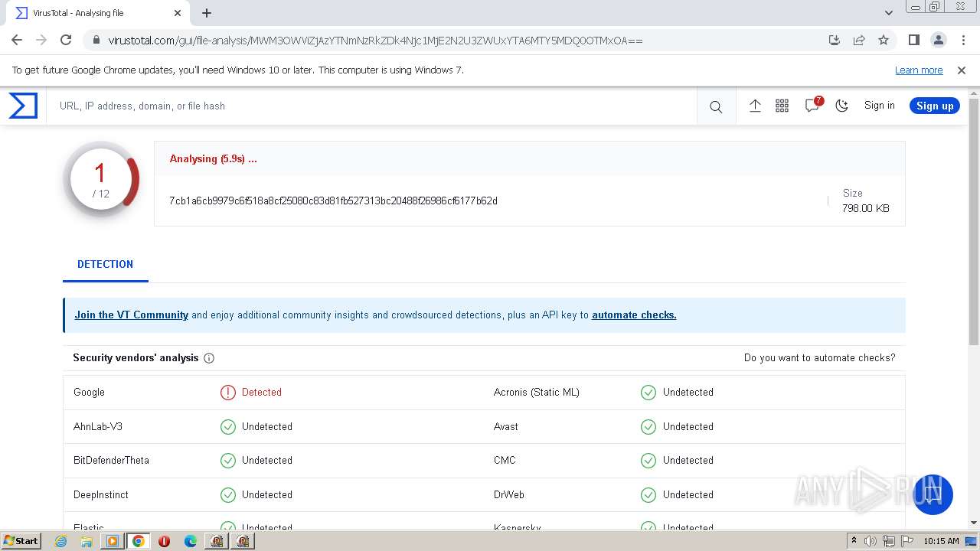This screenshot has width=980, height=551.
Task: Reload the page
Action: (x=66, y=40)
